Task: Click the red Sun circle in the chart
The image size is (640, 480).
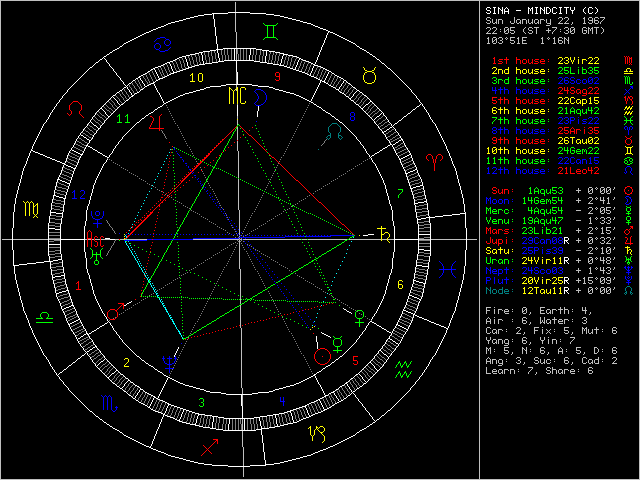Action: coord(322,355)
